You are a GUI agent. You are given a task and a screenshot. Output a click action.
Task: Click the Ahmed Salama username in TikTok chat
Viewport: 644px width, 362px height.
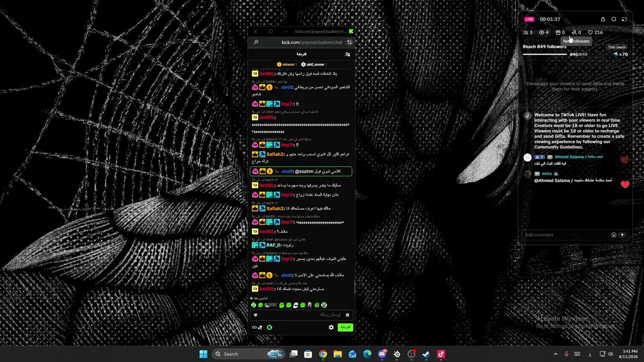[579, 157]
